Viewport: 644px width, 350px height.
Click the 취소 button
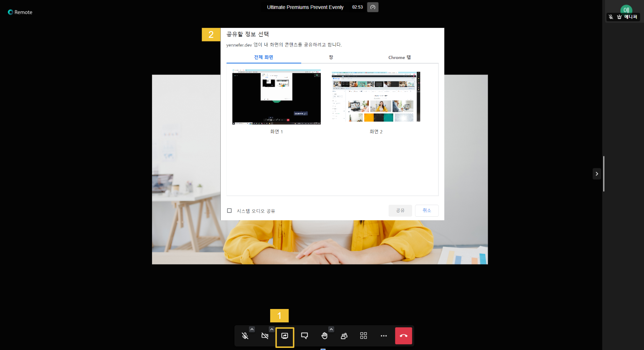[427, 211]
